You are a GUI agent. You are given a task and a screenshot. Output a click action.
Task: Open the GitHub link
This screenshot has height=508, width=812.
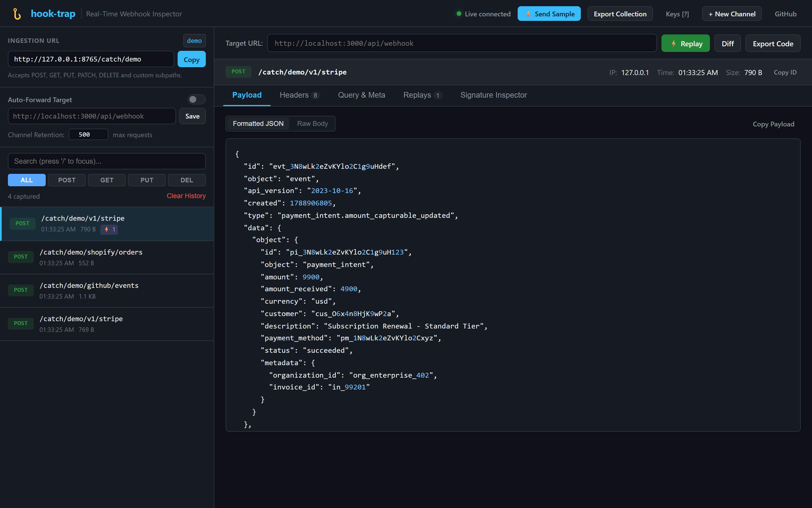click(x=785, y=14)
